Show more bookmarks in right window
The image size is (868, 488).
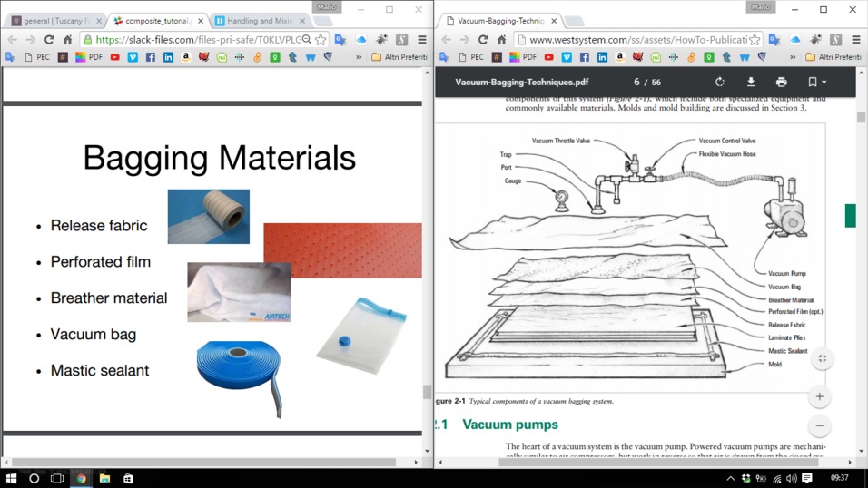coord(793,57)
